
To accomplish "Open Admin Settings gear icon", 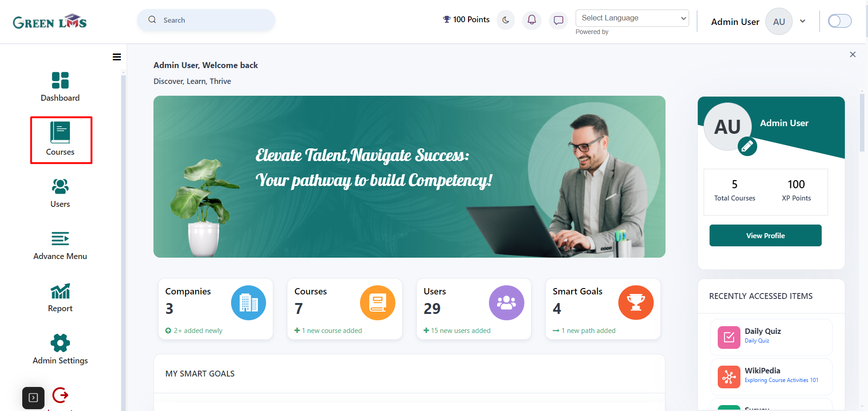I will (x=60, y=343).
